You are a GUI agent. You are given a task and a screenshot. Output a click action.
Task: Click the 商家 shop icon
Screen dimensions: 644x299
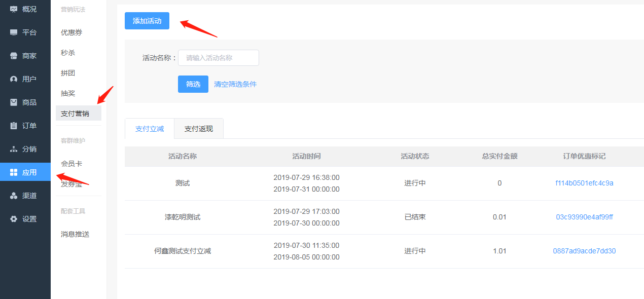click(14, 56)
